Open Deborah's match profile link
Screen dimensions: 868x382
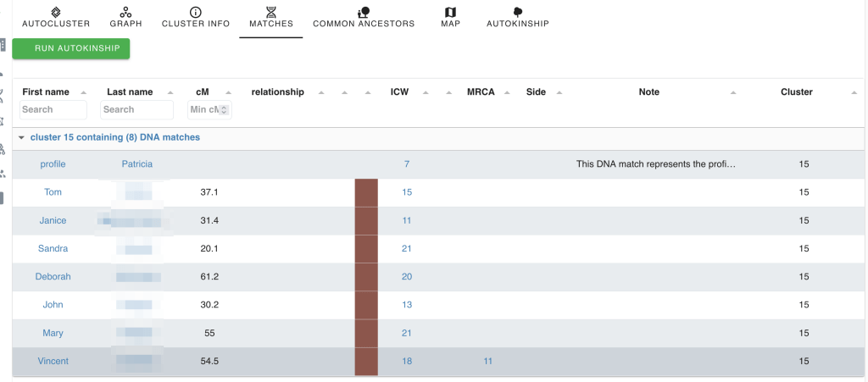tap(53, 277)
